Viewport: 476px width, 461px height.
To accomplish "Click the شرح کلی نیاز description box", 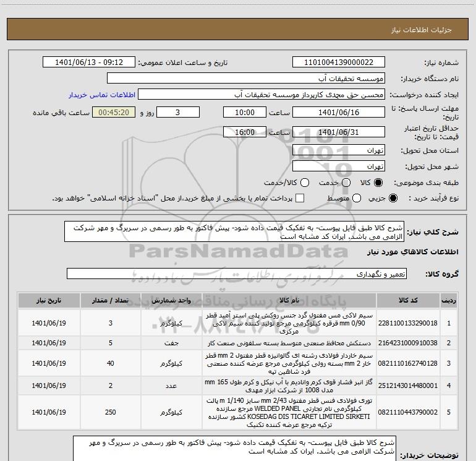I will (234, 232).
